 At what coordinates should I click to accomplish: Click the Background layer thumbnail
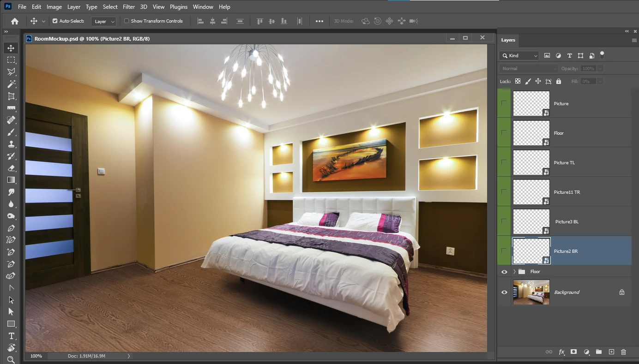[x=531, y=292]
